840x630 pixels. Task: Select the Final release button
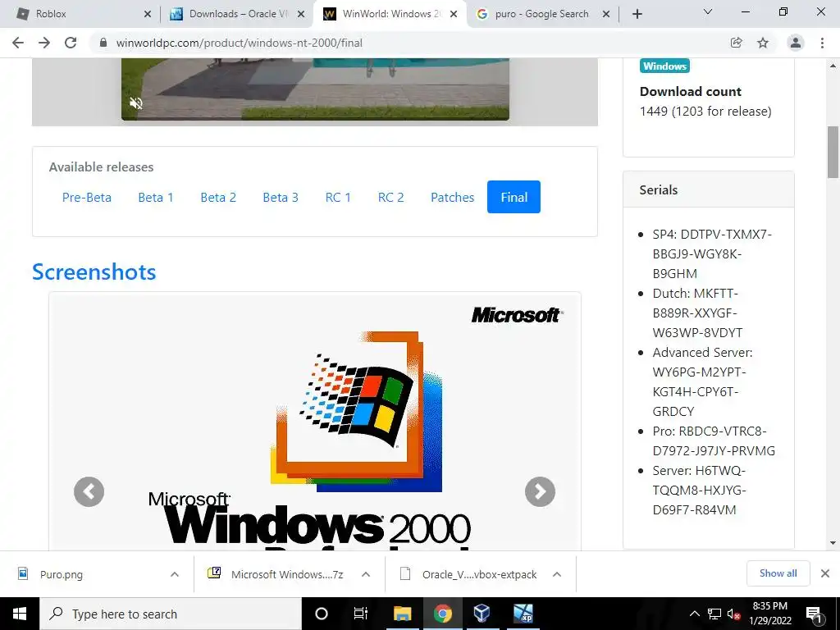click(514, 197)
